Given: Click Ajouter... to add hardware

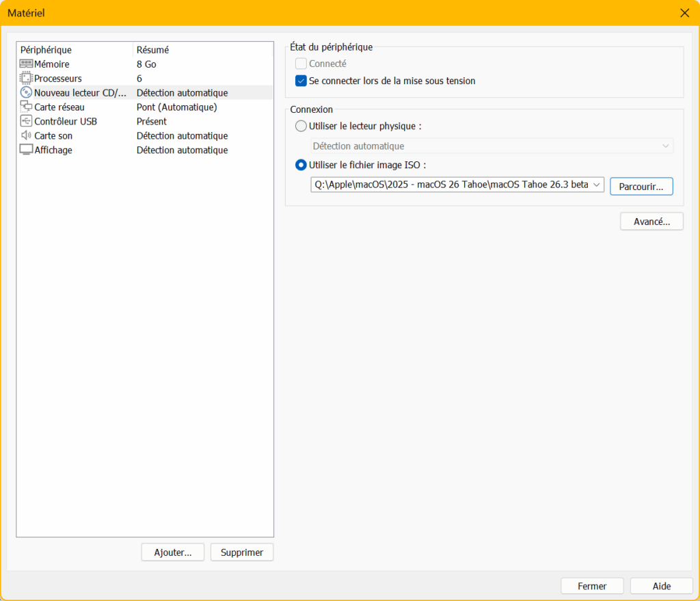Looking at the screenshot, I should tap(173, 552).
